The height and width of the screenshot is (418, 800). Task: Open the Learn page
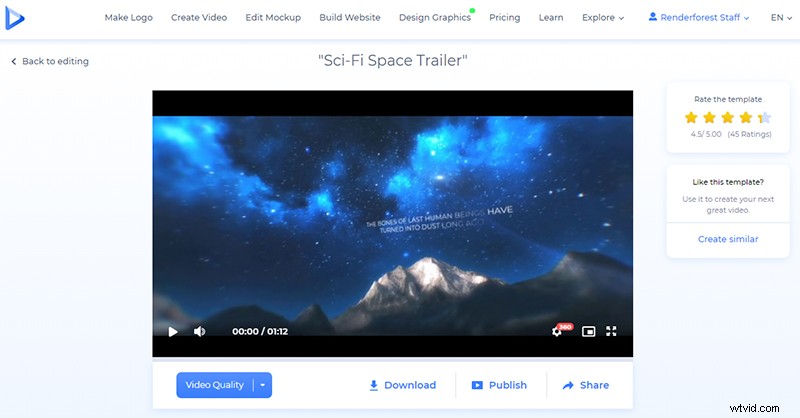(551, 17)
